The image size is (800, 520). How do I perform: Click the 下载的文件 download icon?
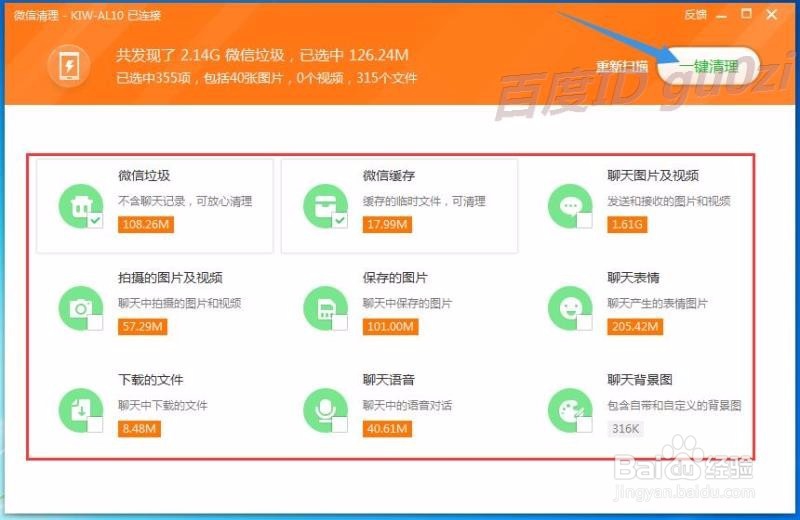pos(81,410)
